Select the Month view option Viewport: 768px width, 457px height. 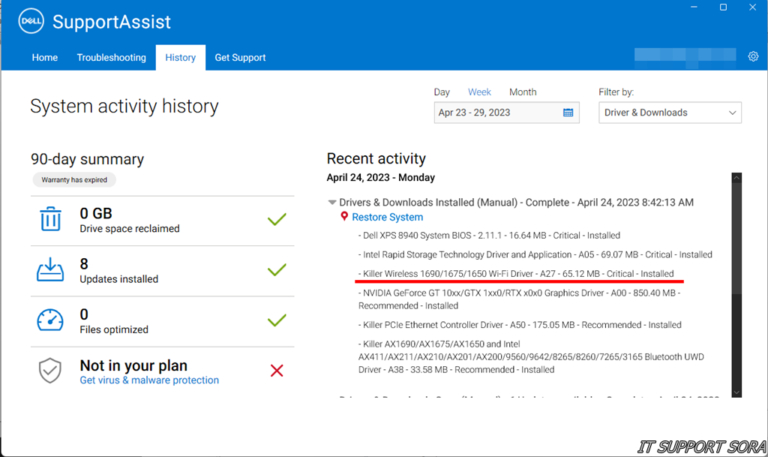click(522, 92)
